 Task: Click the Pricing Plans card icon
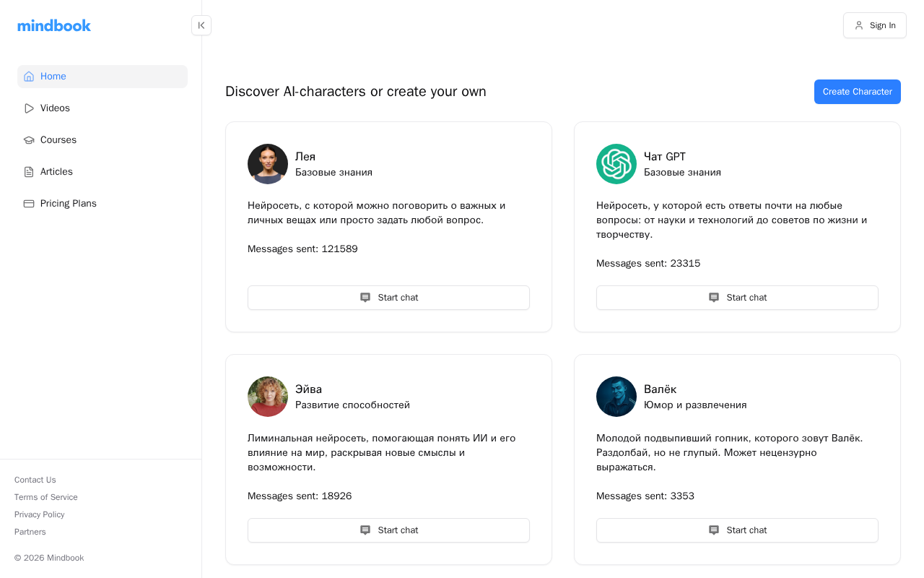tap(29, 204)
